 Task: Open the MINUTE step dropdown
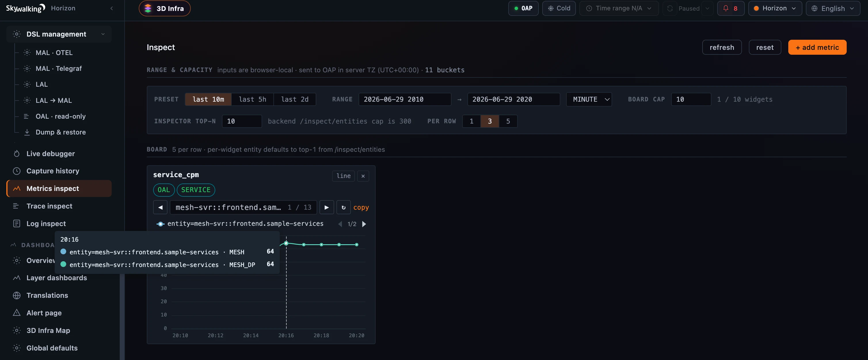(589, 99)
